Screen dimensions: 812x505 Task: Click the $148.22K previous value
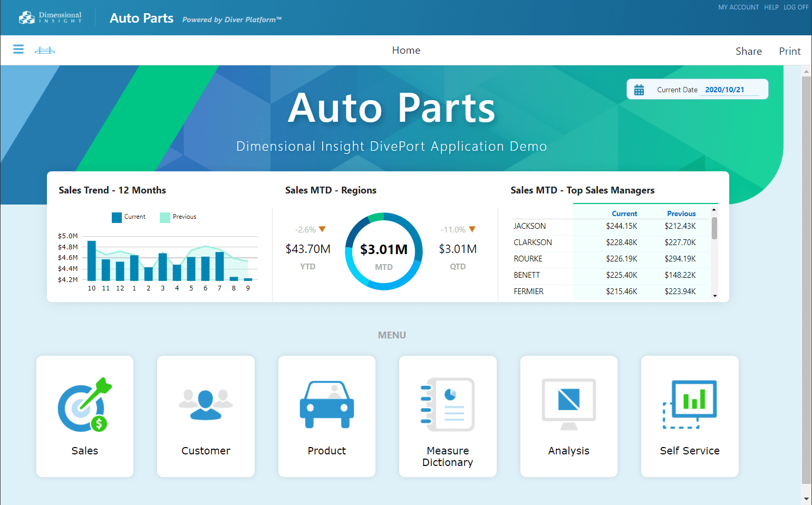pyautogui.click(x=680, y=275)
